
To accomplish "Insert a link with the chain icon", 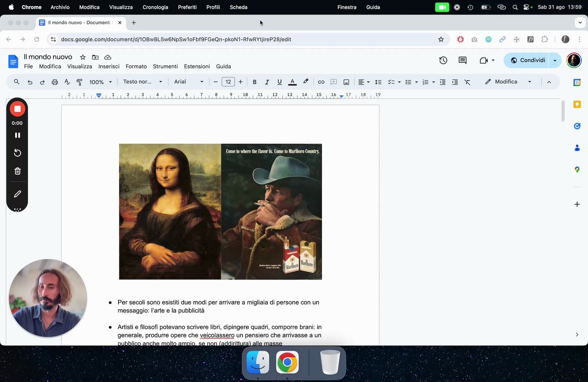I will coord(321,82).
